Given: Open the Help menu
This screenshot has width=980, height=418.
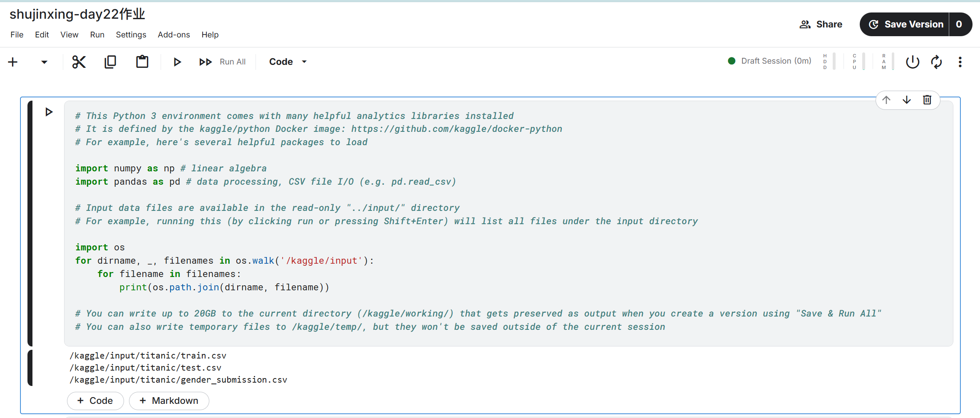Looking at the screenshot, I should [210, 35].
